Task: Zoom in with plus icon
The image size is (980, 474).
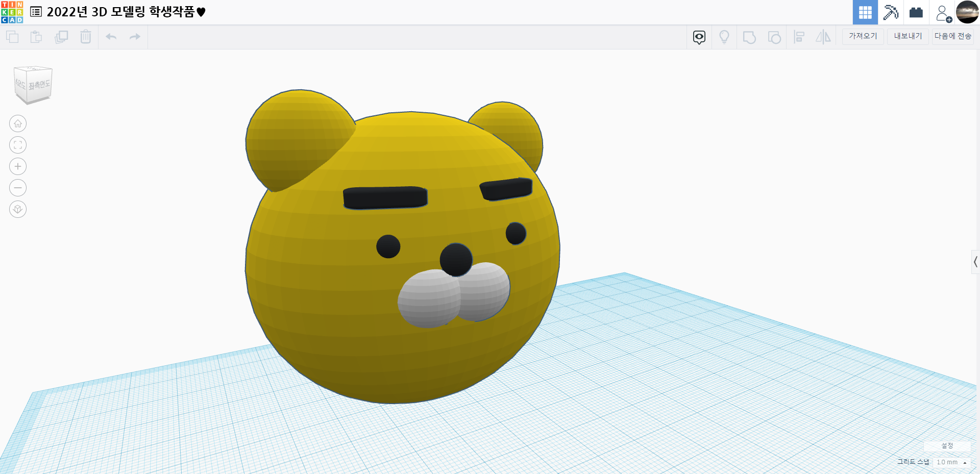Action: [18, 166]
